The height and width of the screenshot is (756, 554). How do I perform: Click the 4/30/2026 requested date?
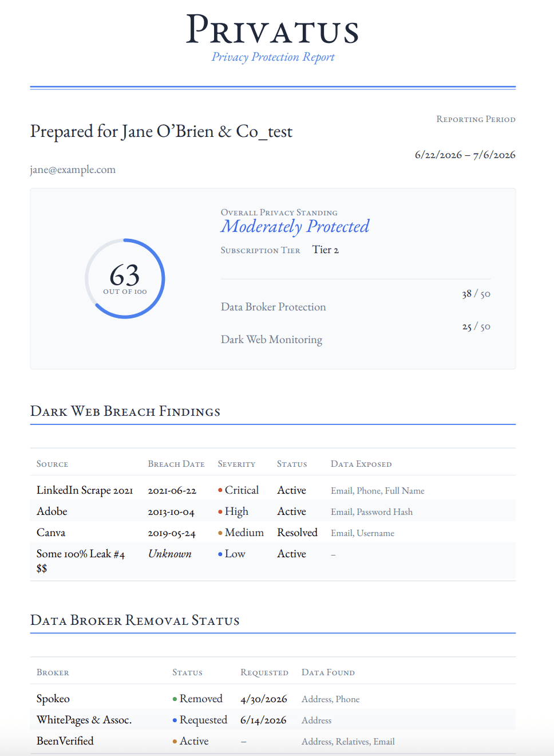coord(264,699)
